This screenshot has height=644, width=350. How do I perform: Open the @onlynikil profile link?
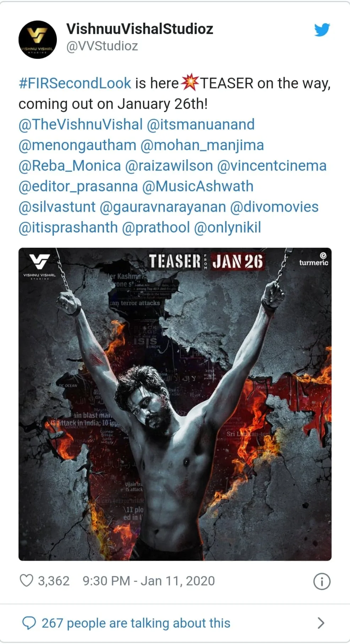click(228, 228)
